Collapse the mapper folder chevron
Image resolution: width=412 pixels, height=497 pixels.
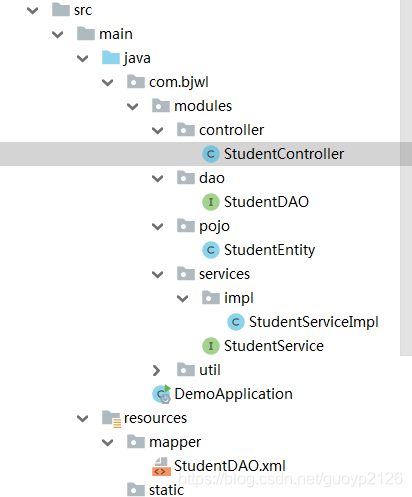(107, 442)
